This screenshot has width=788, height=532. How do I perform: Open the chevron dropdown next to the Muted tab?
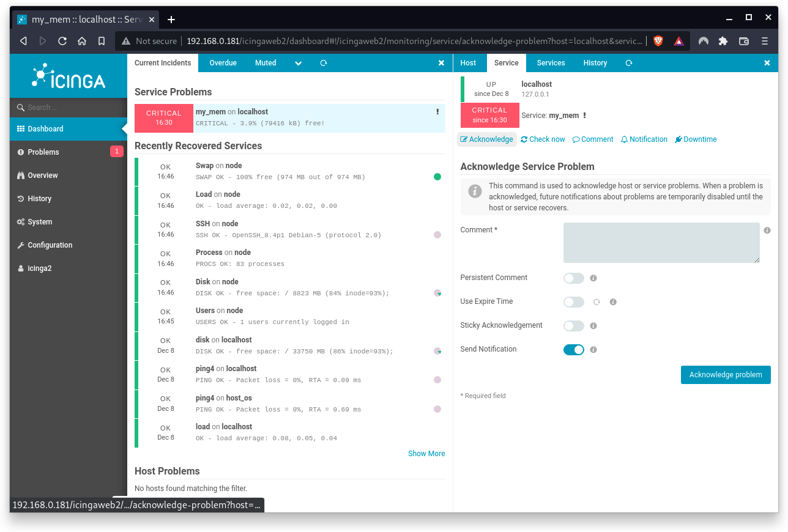pyautogui.click(x=298, y=63)
